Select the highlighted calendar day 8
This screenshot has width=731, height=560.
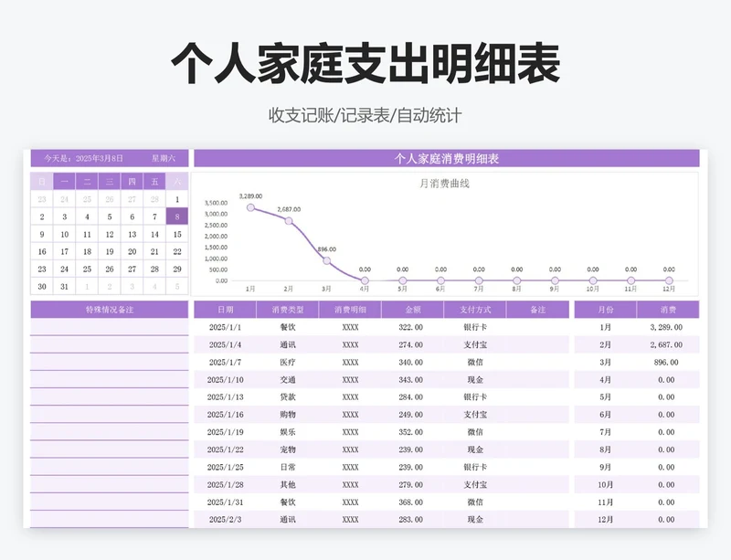[177, 217]
